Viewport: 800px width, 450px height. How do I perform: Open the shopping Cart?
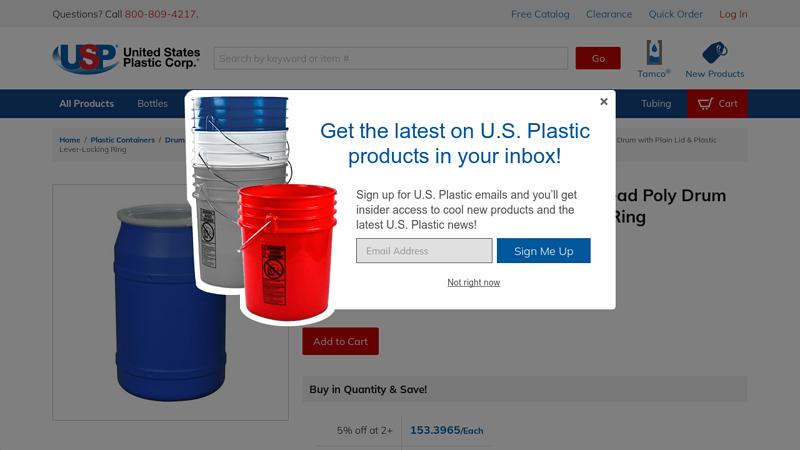click(x=717, y=104)
